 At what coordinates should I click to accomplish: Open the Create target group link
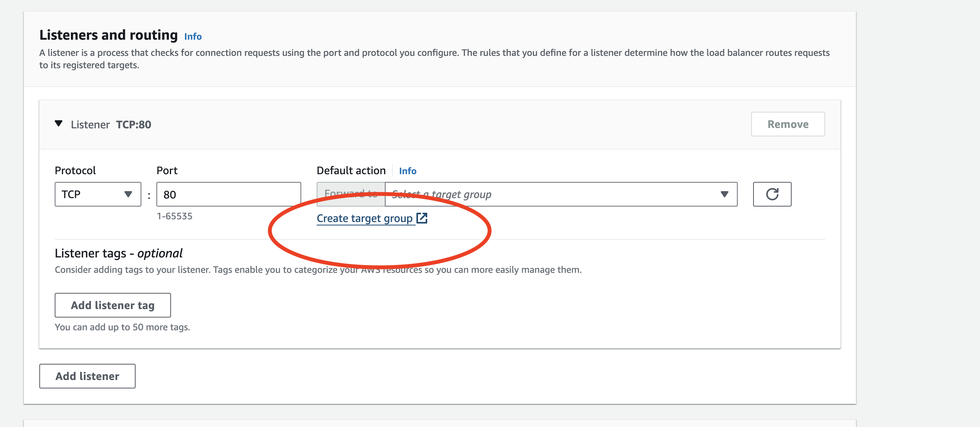click(364, 218)
